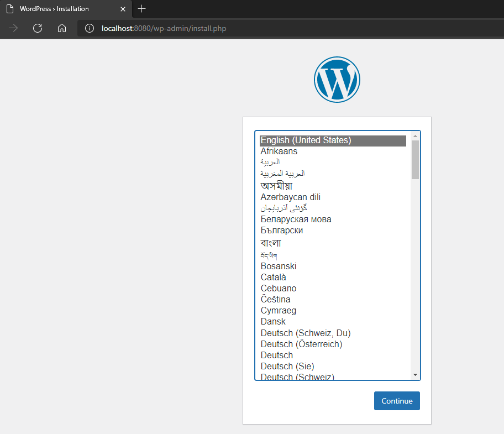The height and width of the screenshot is (434, 504).
Task: Select the অসমীয়া language option
Action: pos(333,186)
